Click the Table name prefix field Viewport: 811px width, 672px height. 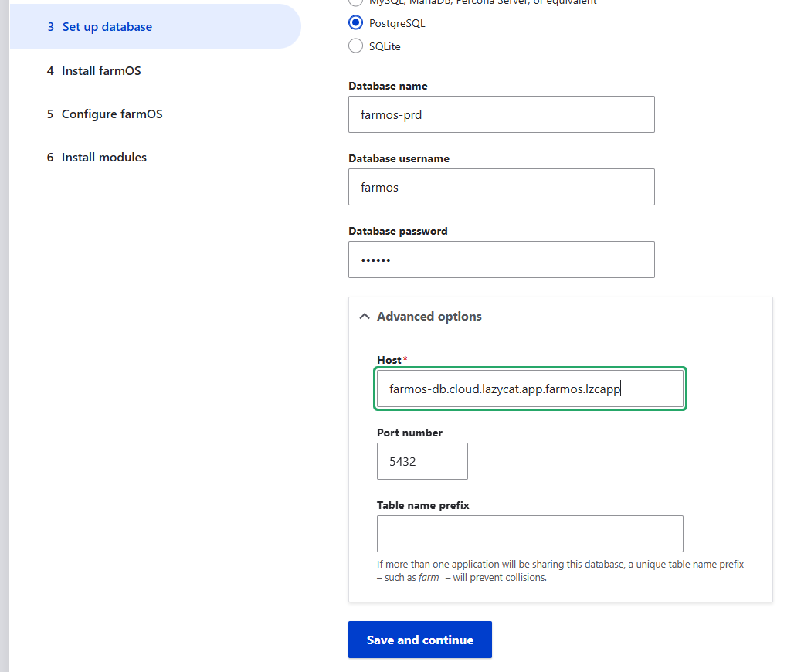coord(530,534)
